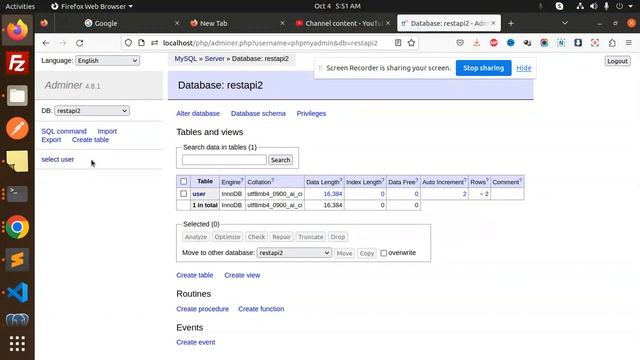Open the Privileges link
Viewport: 640px width, 360px height.
pos(311,113)
